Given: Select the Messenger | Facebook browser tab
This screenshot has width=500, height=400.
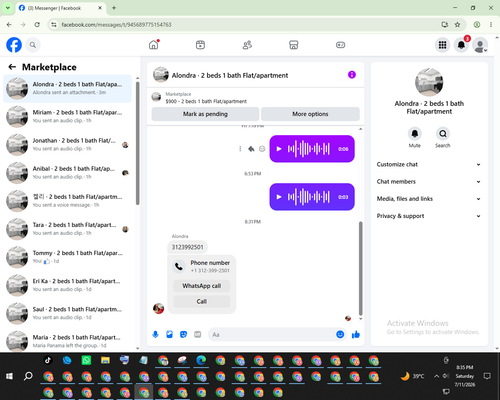Looking at the screenshot, I should click(61, 8).
